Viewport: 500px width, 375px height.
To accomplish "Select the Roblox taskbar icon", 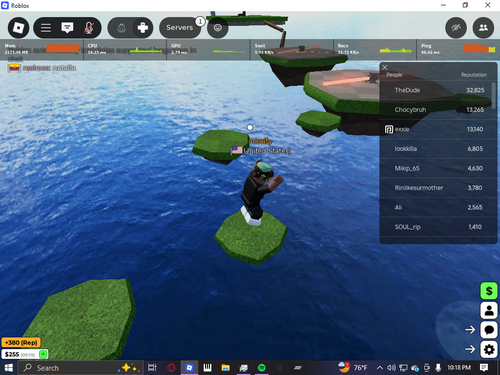I will (189, 368).
